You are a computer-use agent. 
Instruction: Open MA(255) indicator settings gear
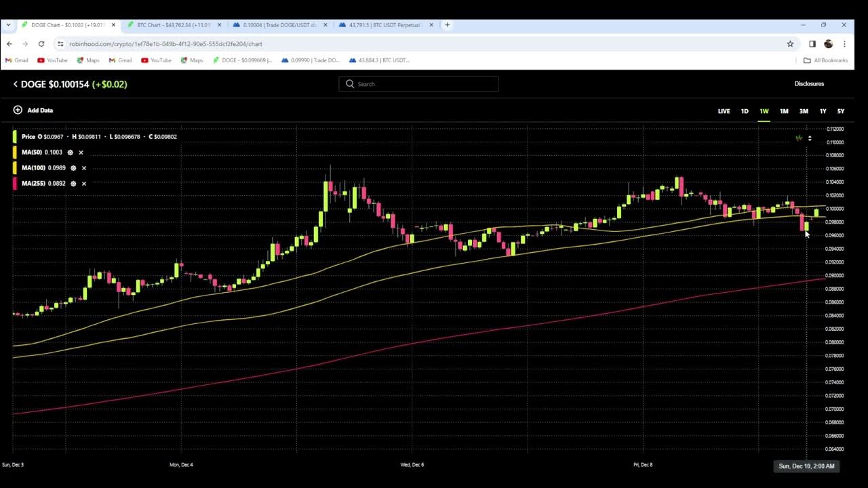click(73, 184)
